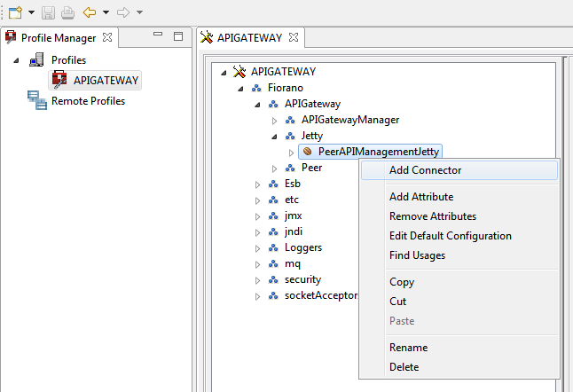Close the APIGATEWAY editor tab
573x392 pixels.
pyautogui.click(x=294, y=37)
